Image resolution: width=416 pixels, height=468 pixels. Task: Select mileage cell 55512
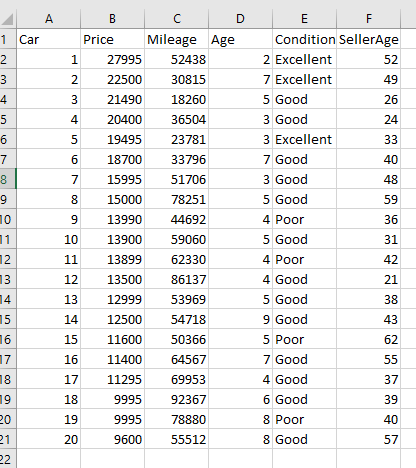coord(177,439)
